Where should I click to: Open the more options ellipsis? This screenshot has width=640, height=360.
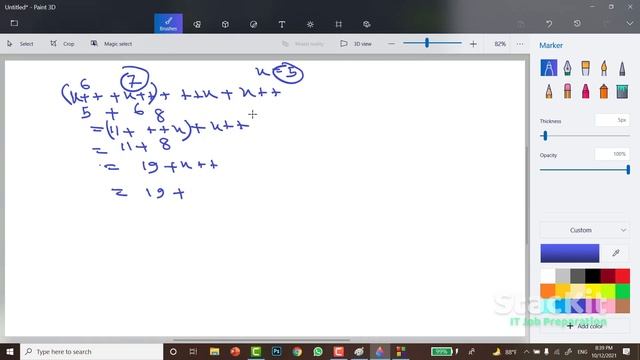pyautogui.click(x=520, y=44)
